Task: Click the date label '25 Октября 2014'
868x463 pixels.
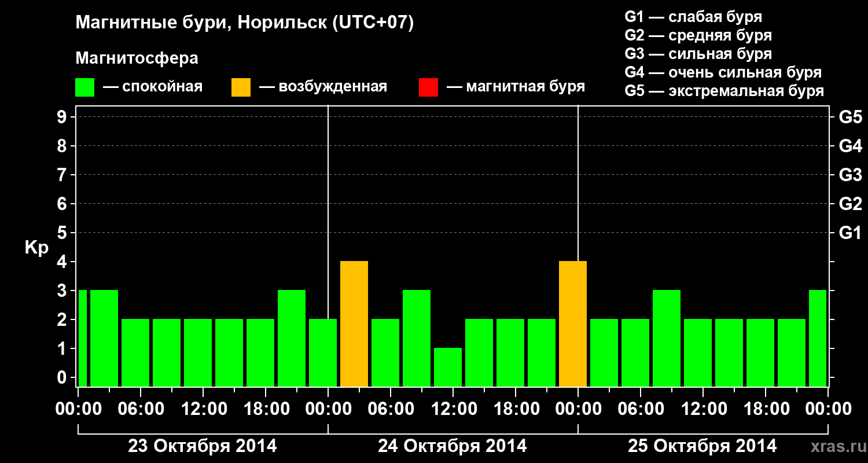Action: 702,446
